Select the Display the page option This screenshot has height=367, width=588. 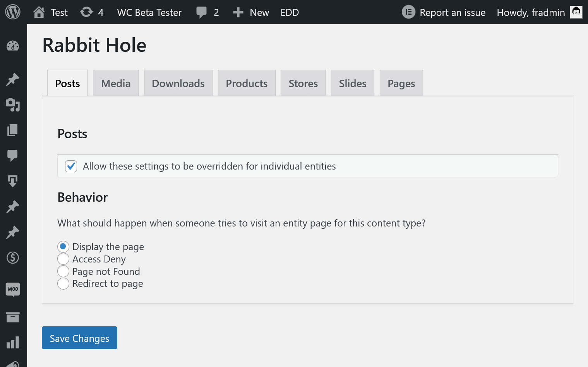pyautogui.click(x=63, y=246)
